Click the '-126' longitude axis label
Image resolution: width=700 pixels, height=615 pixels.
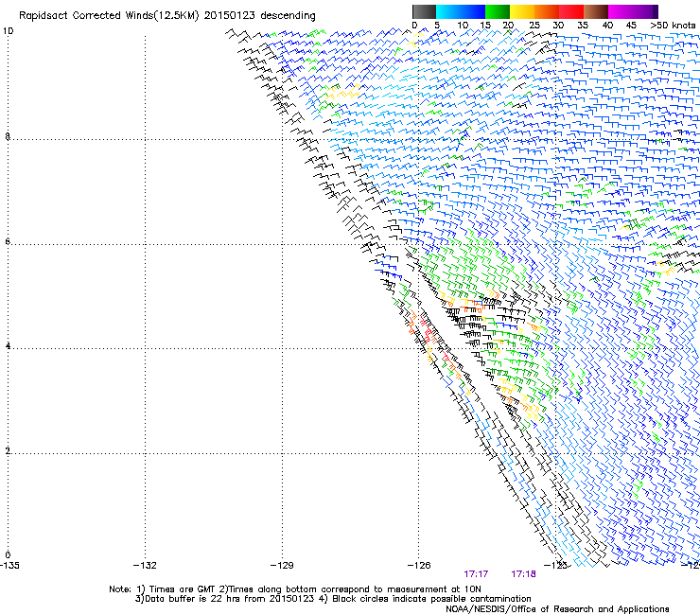419,566
